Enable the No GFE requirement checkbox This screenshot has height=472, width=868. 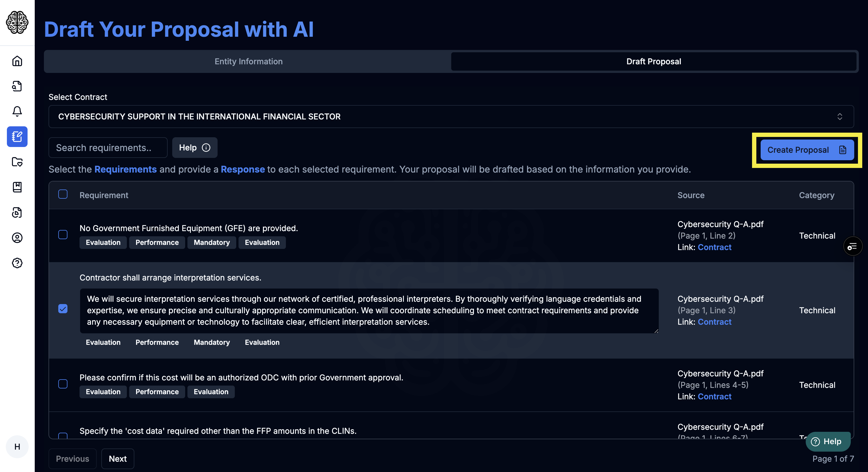[x=63, y=235]
